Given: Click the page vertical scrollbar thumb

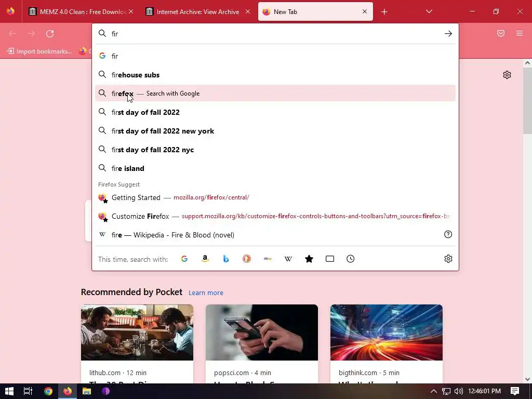Looking at the screenshot, I should click(x=527, y=100).
